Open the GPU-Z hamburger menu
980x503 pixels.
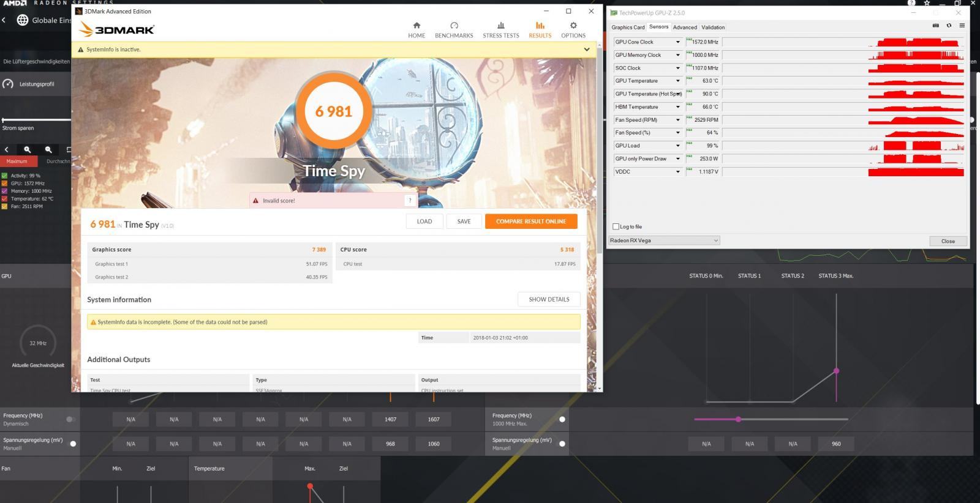click(x=962, y=26)
